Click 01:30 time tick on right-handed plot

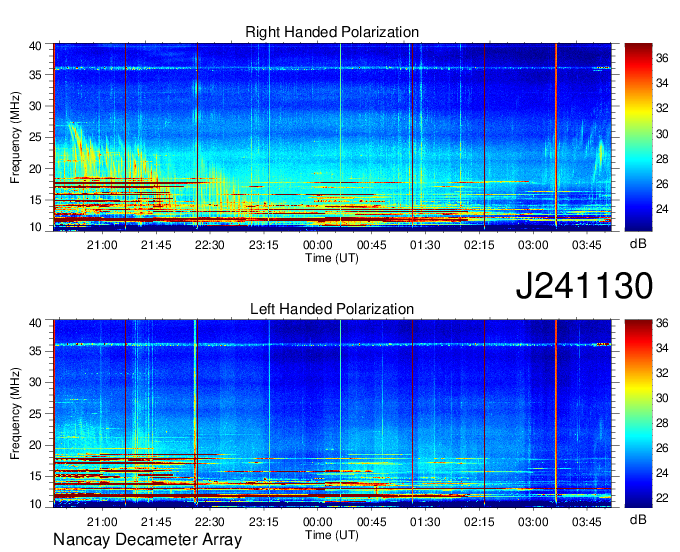(425, 245)
